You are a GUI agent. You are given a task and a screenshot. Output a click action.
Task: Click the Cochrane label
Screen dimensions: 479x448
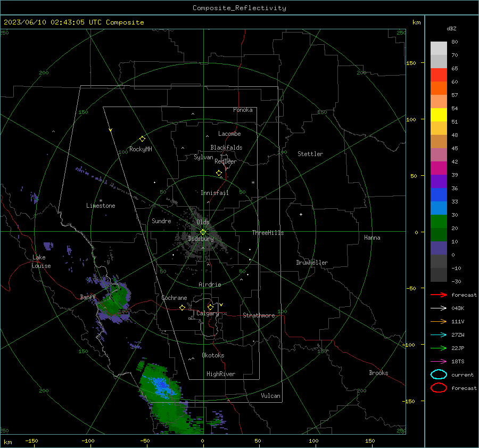tap(174, 298)
